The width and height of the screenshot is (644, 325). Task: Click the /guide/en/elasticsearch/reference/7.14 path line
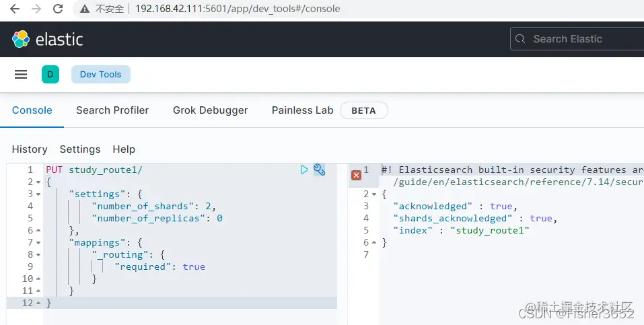point(518,182)
